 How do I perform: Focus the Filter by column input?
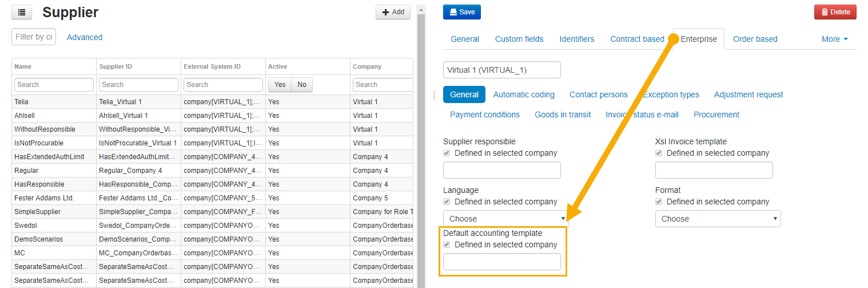(34, 37)
